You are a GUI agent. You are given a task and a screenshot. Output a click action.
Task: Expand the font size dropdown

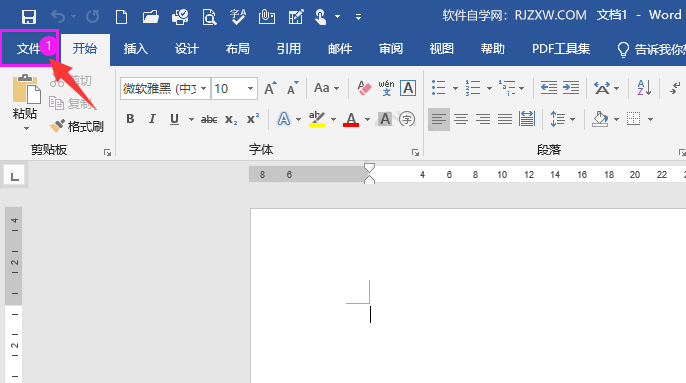click(250, 88)
